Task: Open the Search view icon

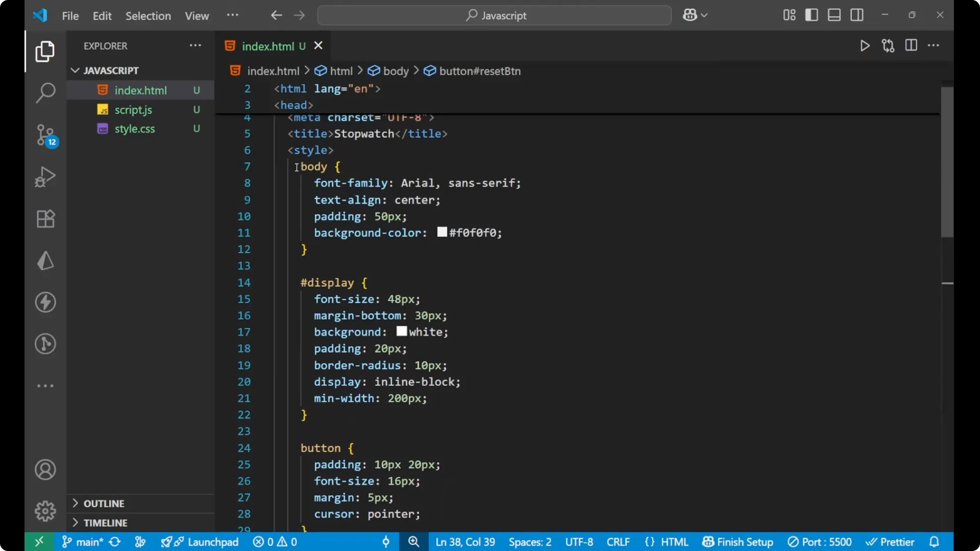Action: pos(45,93)
